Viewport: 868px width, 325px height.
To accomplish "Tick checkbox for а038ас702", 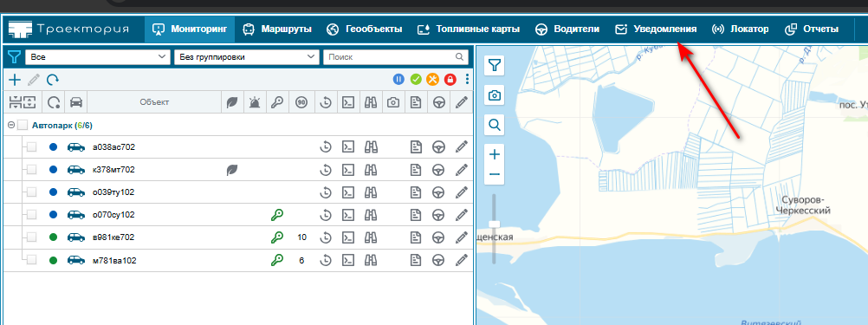I will [x=31, y=147].
